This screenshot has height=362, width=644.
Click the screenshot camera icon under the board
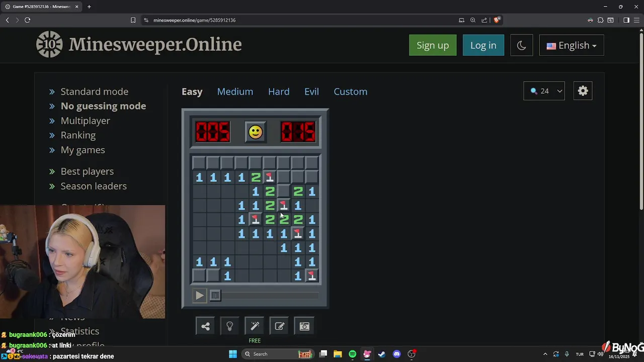tap(304, 326)
